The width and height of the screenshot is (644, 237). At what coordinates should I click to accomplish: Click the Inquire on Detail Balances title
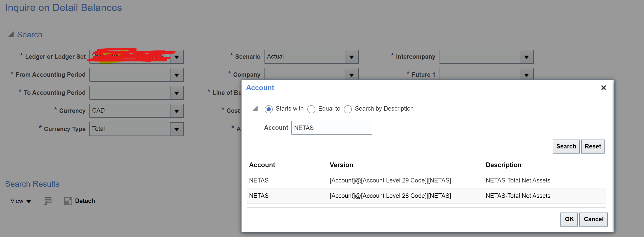click(64, 8)
